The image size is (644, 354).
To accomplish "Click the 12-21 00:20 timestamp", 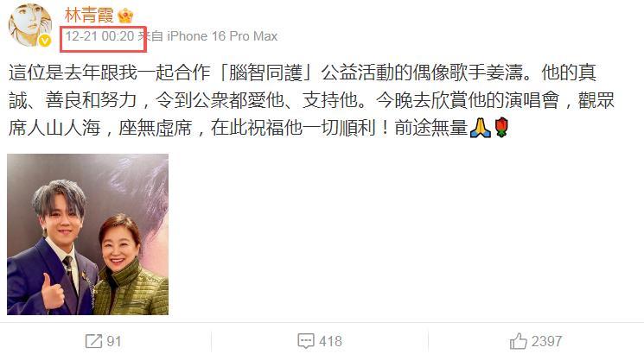I will pyautogui.click(x=99, y=36).
